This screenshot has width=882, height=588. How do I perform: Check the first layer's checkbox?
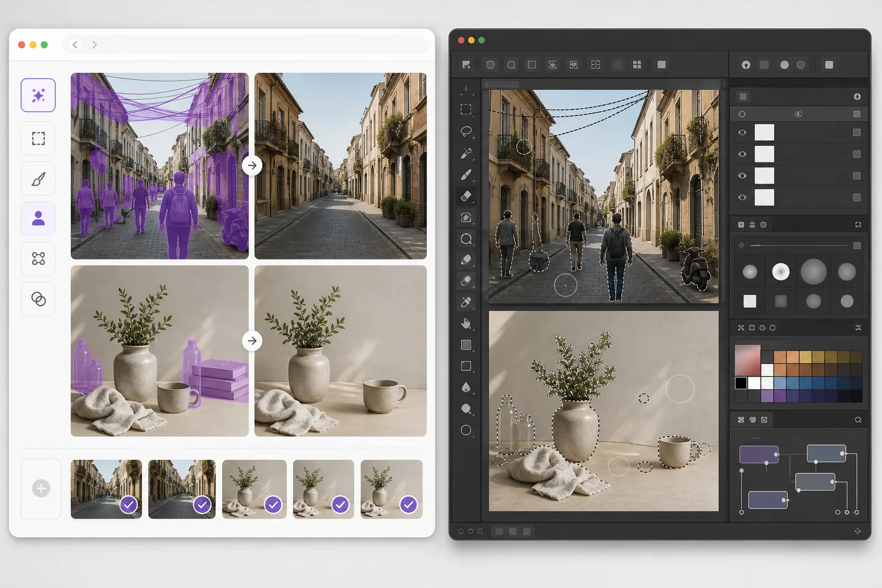pyautogui.click(x=857, y=133)
